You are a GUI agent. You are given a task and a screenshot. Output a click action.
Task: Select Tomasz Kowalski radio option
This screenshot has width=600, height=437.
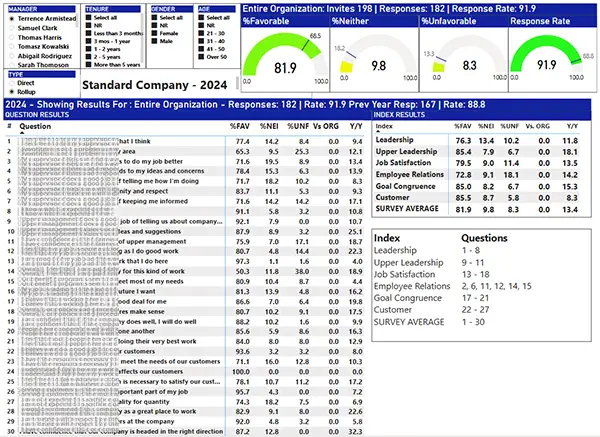(x=13, y=47)
